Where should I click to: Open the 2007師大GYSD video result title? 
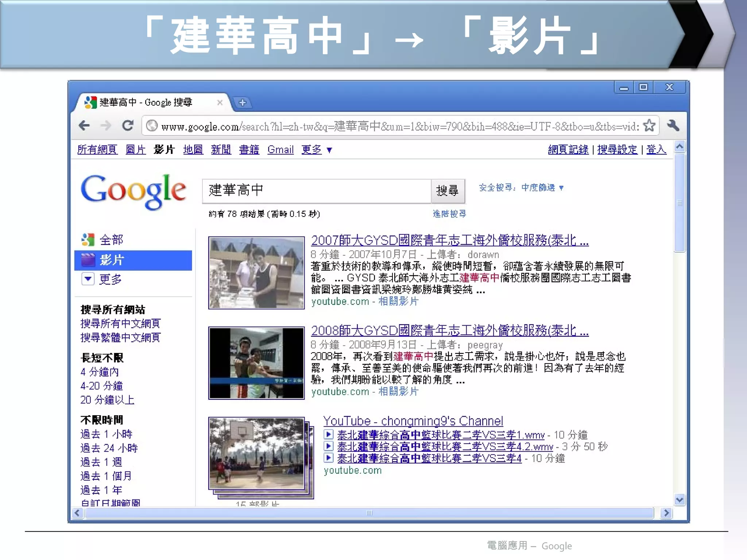pyautogui.click(x=450, y=240)
